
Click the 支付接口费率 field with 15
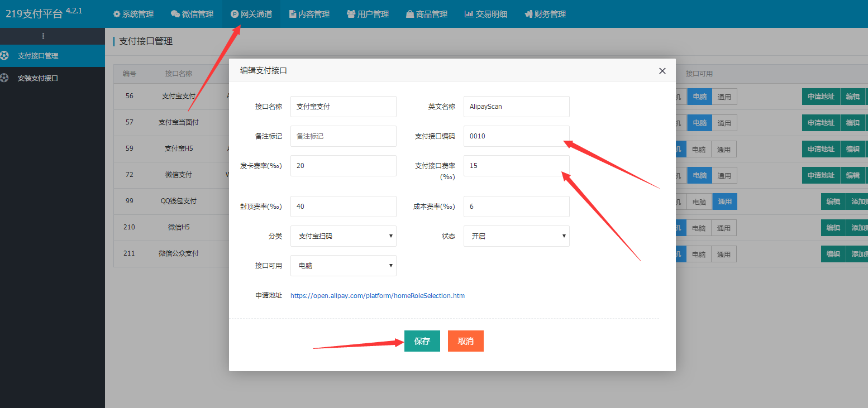[517, 166]
